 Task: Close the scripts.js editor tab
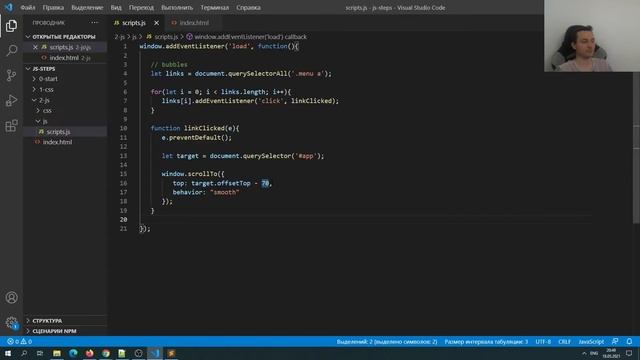[156, 23]
